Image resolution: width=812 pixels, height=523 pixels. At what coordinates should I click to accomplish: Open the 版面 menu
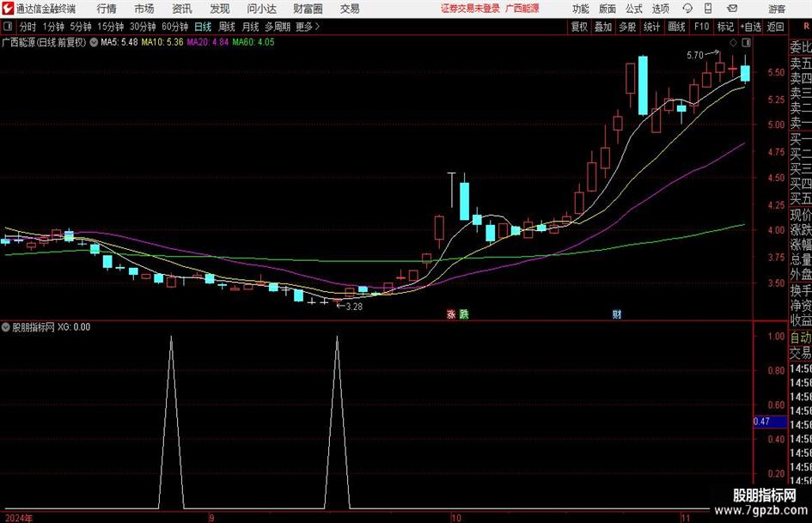click(607, 9)
